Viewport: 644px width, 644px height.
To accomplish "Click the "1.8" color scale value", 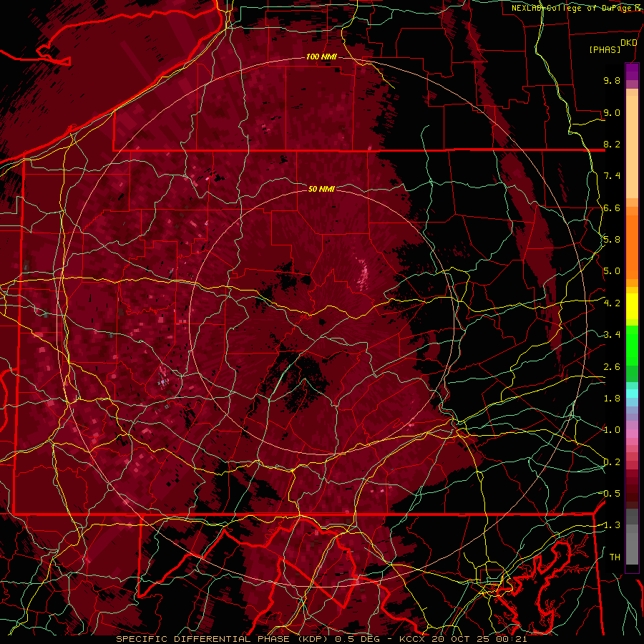I will tap(612, 399).
